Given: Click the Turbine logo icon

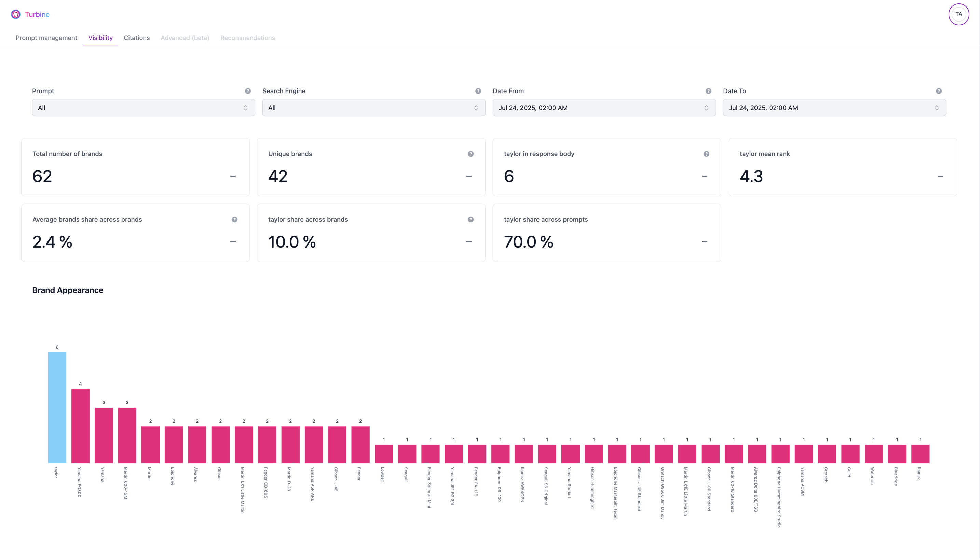Looking at the screenshot, I should click(15, 15).
